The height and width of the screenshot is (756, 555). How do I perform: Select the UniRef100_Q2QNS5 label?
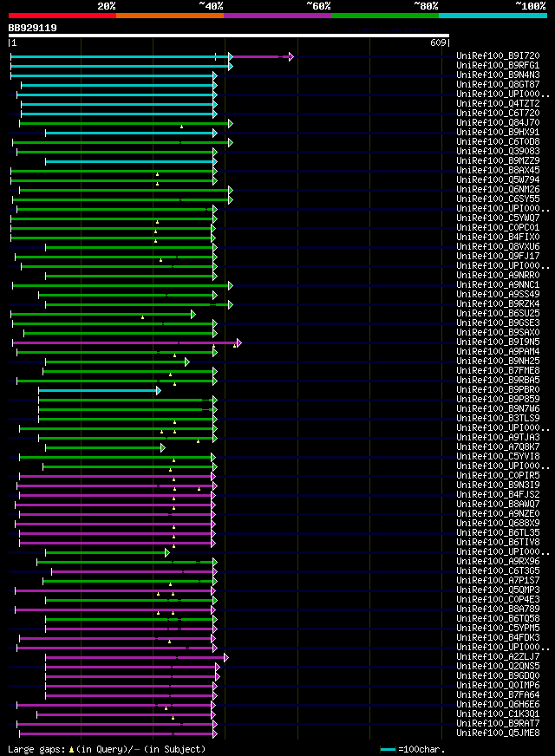[x=498, y=667]
